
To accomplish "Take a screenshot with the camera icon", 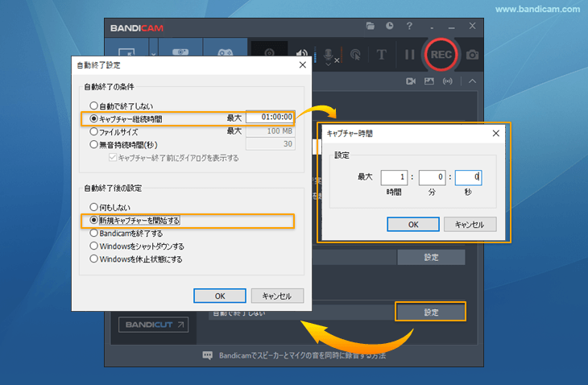I will click(x=472, y=55).
